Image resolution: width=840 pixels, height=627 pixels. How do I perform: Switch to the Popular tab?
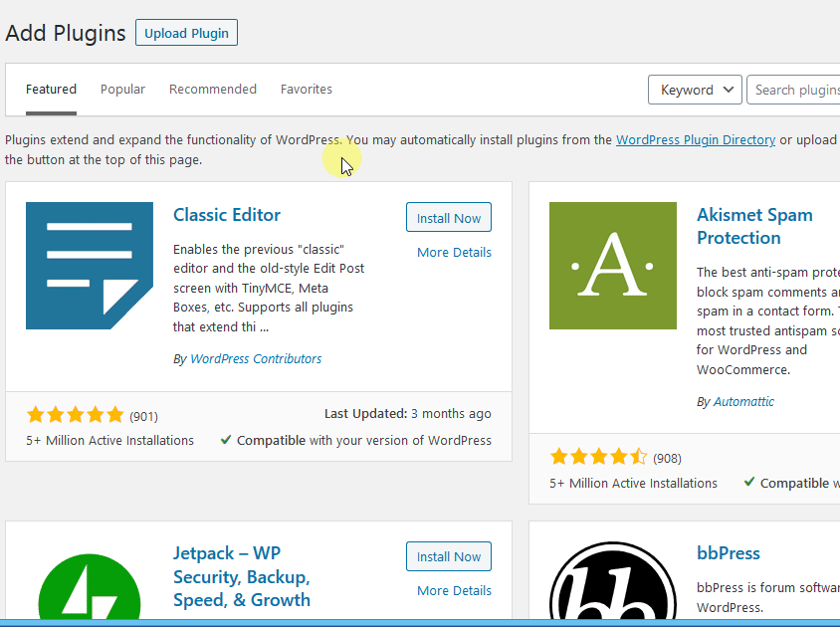122,90
